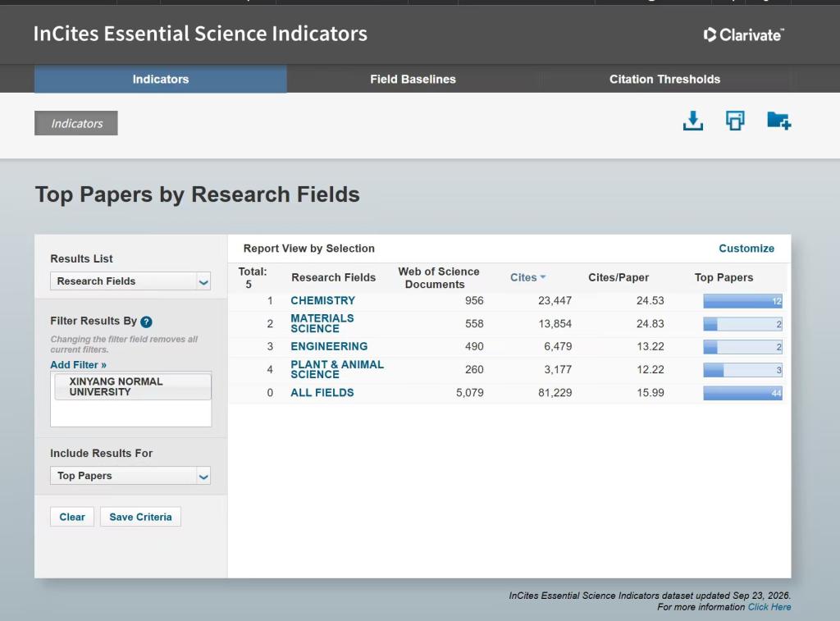The image size is (840, 621).
Task: Click the Customize link
Action: (746, 249)
